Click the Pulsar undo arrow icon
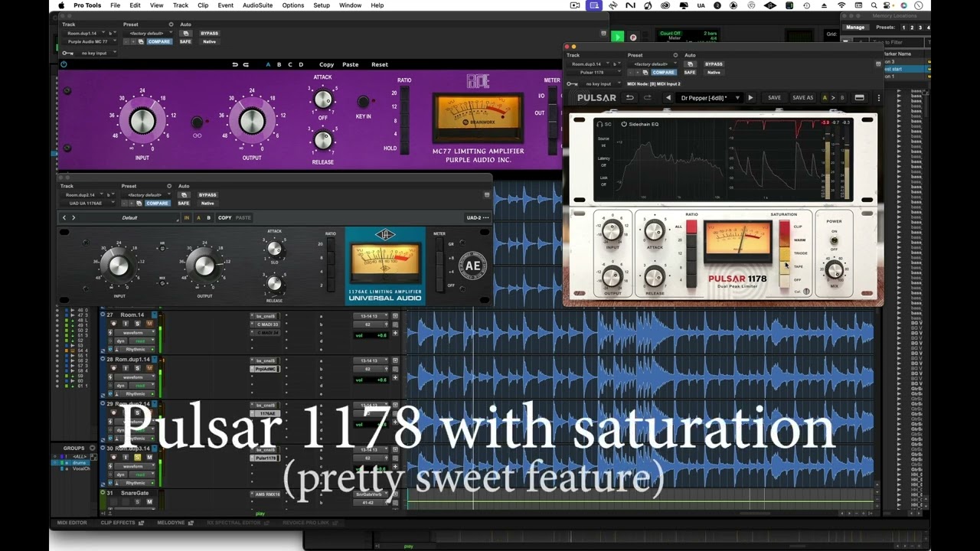Viewport: 980px width, 551px height. click(x=629, y=98)
